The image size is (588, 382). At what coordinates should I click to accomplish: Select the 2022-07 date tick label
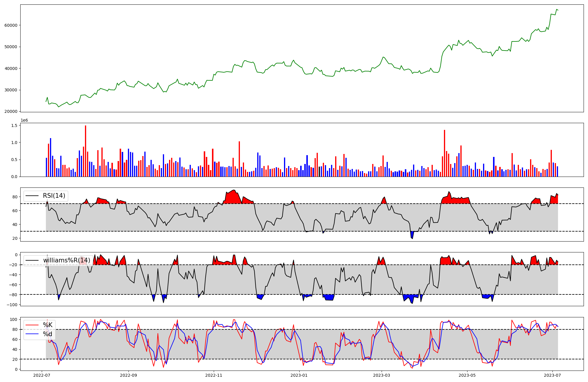(42, 375)
